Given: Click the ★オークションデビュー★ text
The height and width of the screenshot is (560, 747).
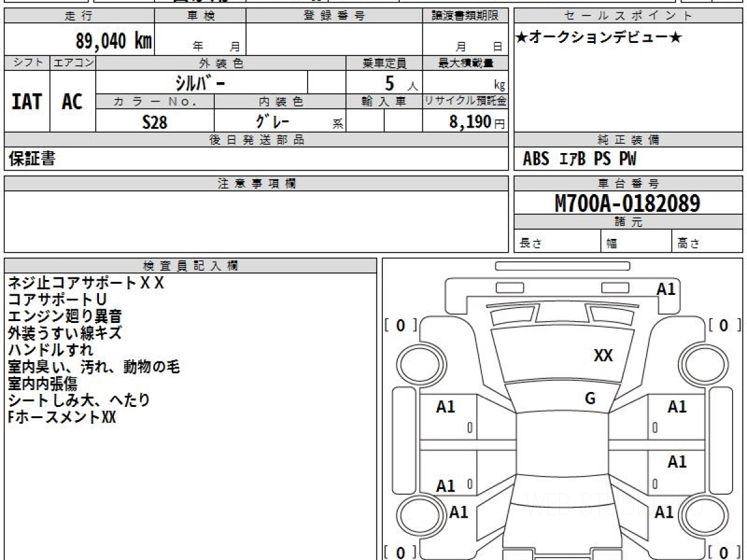Looking at the screenshot, I should (x=599, y=38).
